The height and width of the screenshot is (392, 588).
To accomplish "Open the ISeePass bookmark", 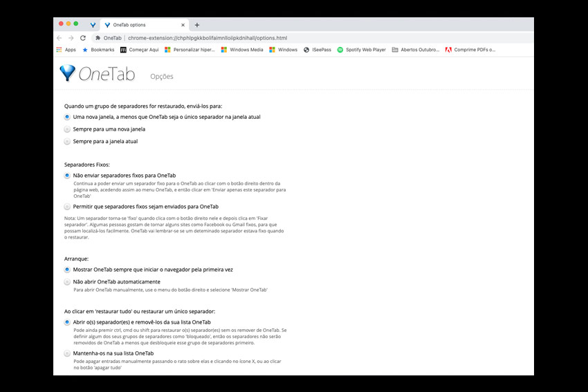I will coord(318,50).
